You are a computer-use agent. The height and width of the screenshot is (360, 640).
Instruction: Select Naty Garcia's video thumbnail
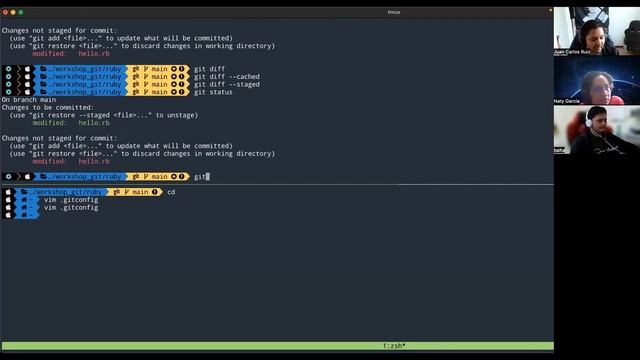(597, 80)
